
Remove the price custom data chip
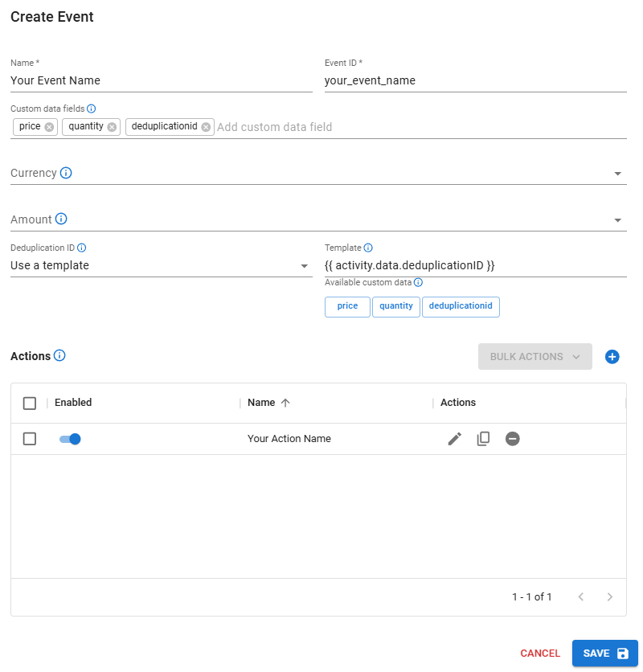pos(50,127)
